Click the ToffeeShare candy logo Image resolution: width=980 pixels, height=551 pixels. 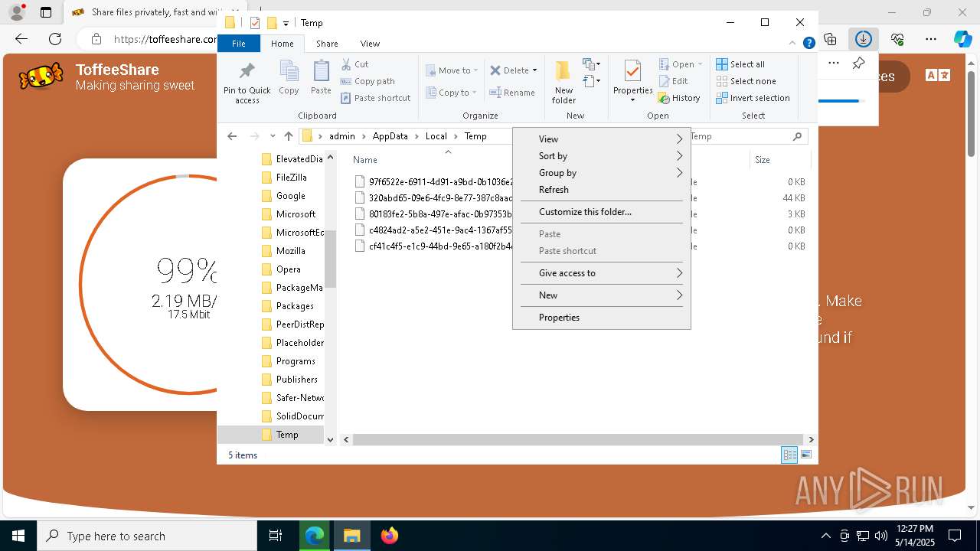pyautogui.click(x=41, y=77)
